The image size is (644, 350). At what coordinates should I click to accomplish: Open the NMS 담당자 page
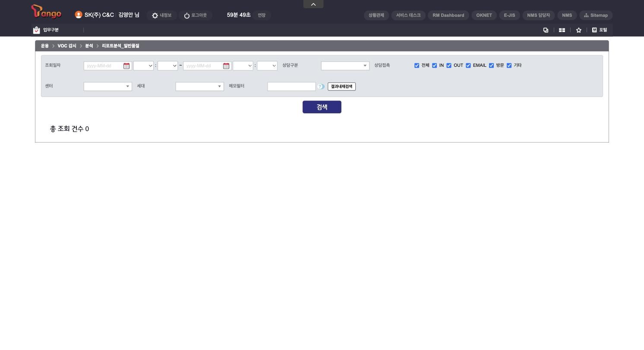tap(539, 15)
